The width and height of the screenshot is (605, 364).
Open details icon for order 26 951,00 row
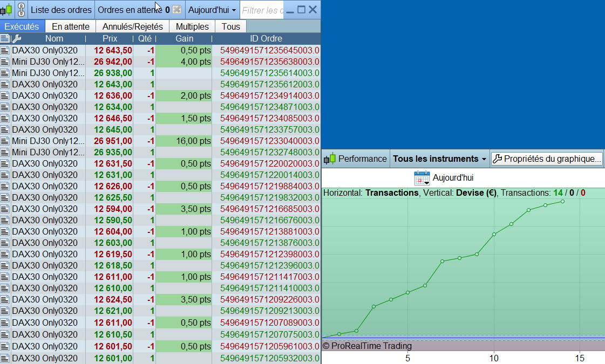pyautogui.click(x=5, y=141)
